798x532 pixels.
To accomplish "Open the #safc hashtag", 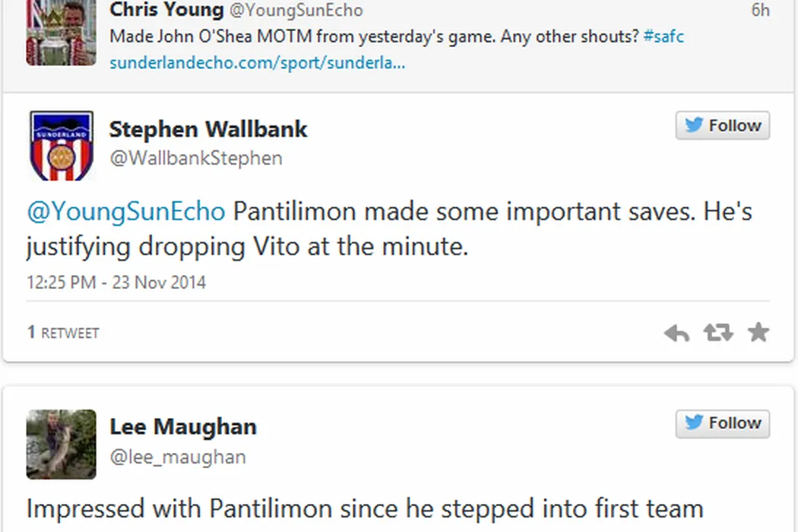I will pyautogui.click(x=663, y=36).
